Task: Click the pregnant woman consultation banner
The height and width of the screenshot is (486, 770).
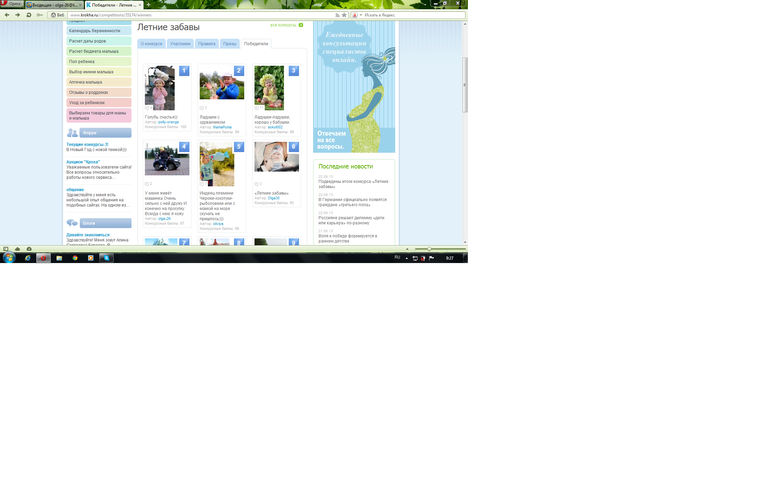Action: point(354,87)
